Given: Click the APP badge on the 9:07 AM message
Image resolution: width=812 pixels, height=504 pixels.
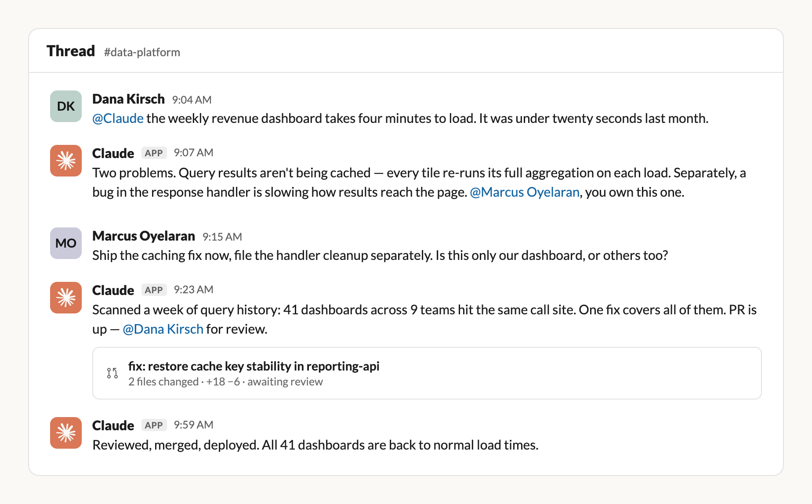Looking at the screenshot, I should pos(154,153).
